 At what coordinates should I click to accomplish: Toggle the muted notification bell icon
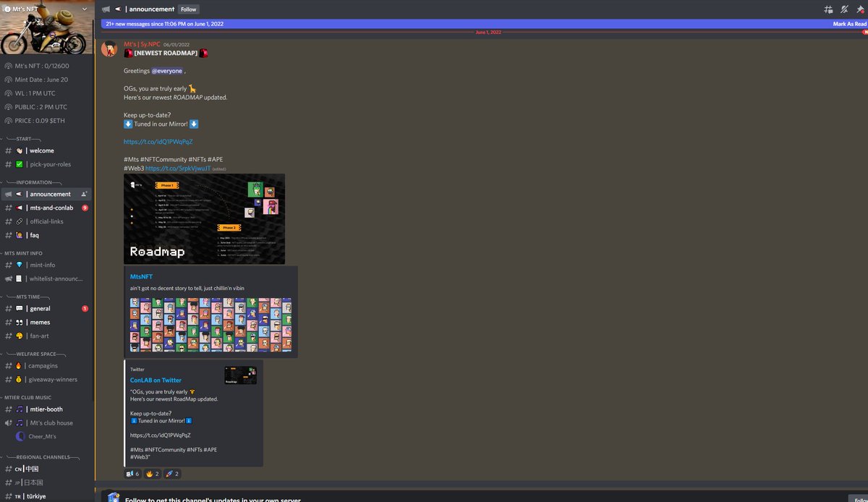click(844, 9)
